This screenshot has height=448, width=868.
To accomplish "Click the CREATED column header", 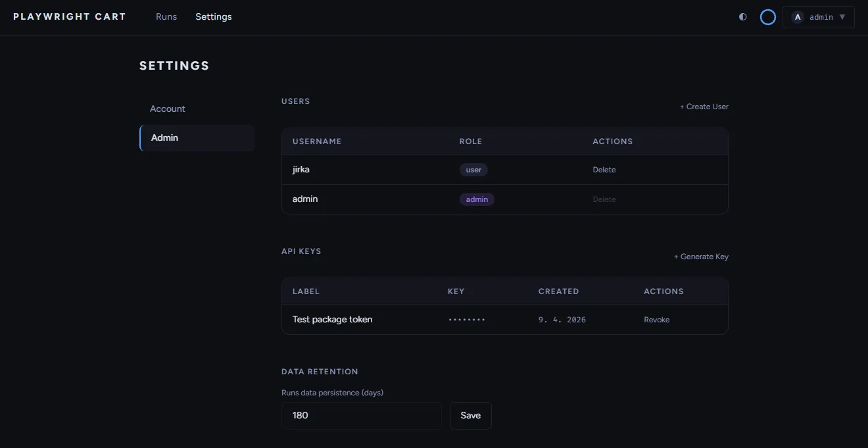I will tap(558, 291).
